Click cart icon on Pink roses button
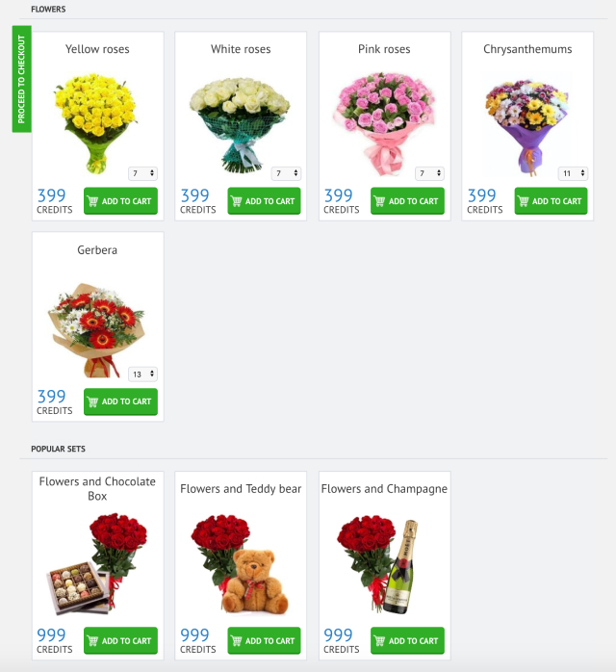This screenshot has height=672, width=616. (379, 201)
